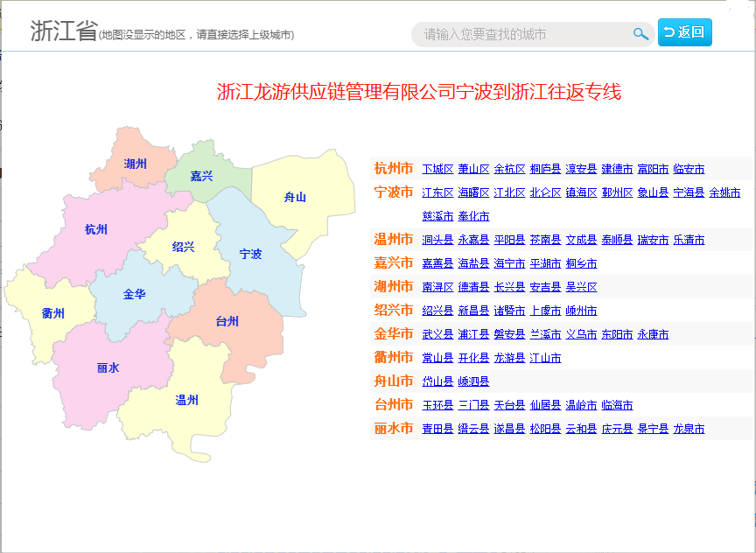Open the 天台县 link

pos(509,405)
